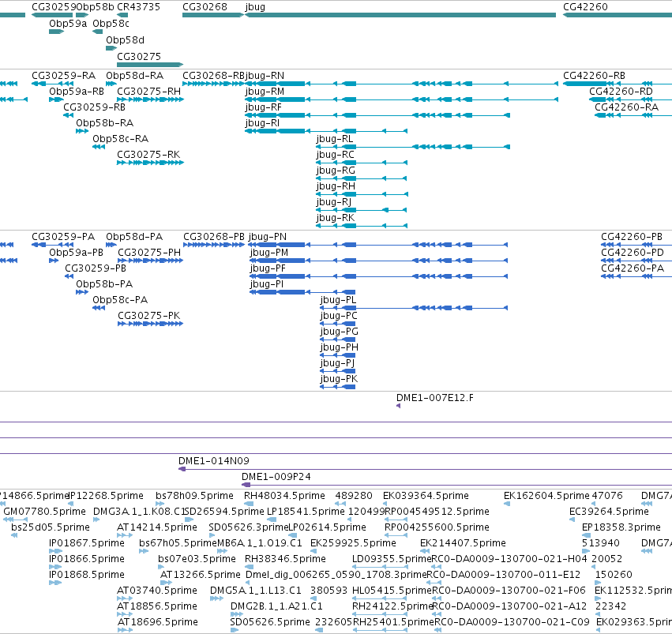Select transcript CG42260-RB

[594, 76]
